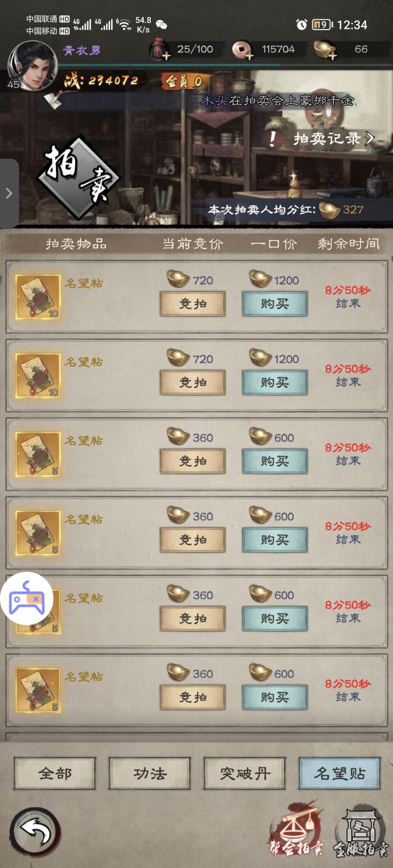This screenshot has width=393, height=868.
Task: Open 帮会拍卖 guild auction icon
Action: [296, 829]
